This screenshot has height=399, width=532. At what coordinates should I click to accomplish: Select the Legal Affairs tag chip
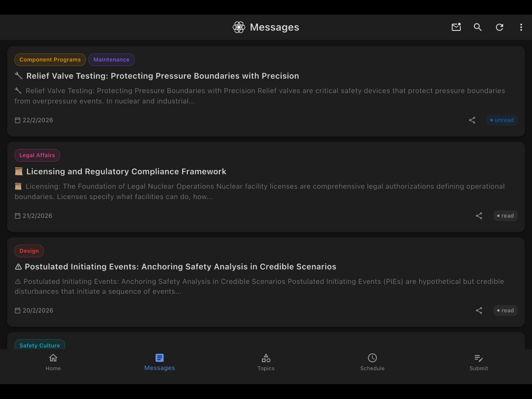(37, 155)
